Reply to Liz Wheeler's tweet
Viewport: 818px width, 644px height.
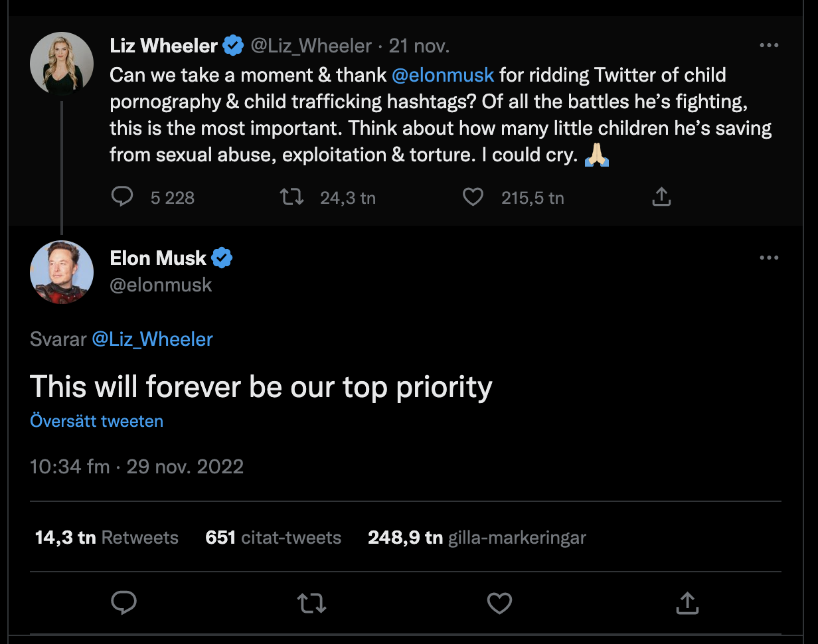click(123, 197)
